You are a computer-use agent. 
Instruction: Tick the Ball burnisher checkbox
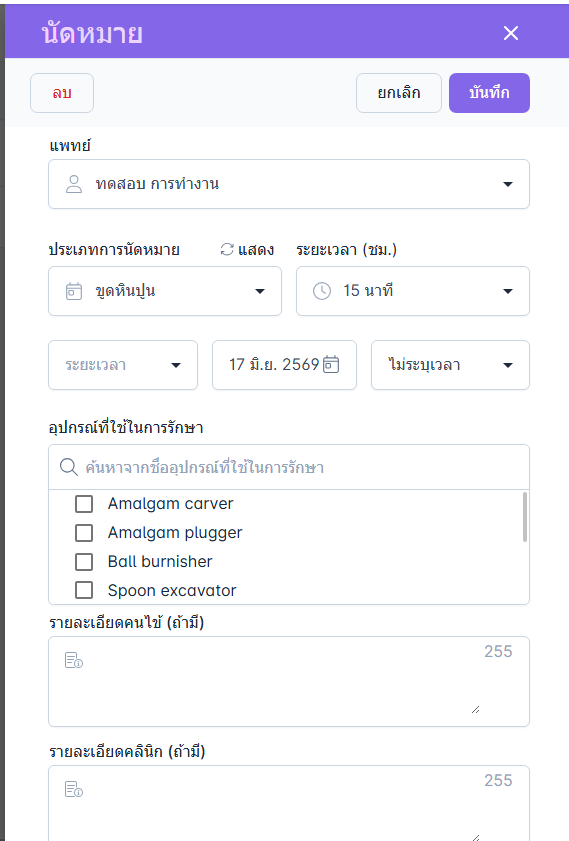pyautogui.click(x=84, y=562)
